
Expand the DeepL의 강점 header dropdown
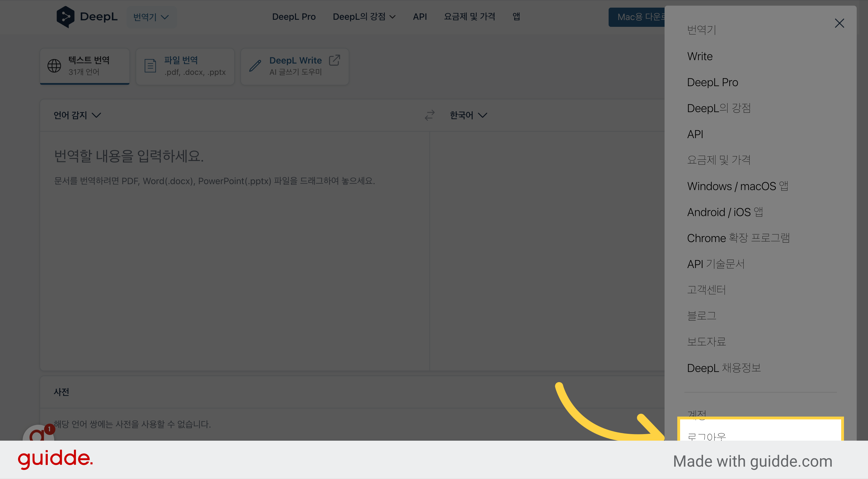tap(364, 16)
